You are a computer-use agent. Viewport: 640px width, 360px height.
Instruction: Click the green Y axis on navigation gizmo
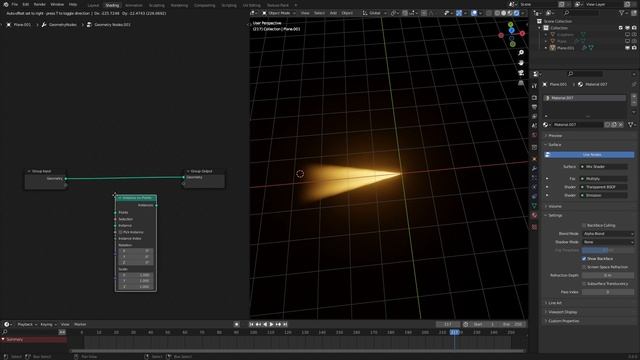tap(510, 25)
